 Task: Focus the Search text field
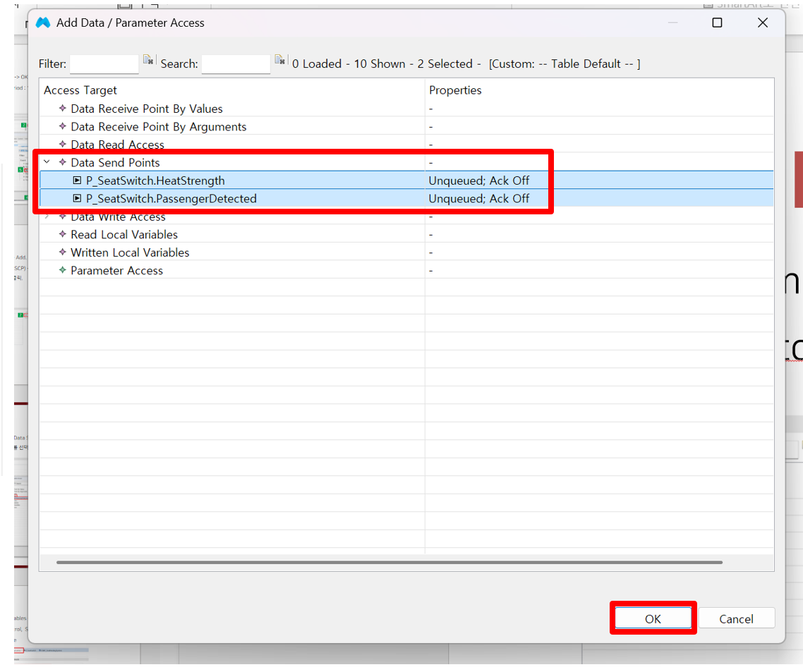click(x=236, y=64)
